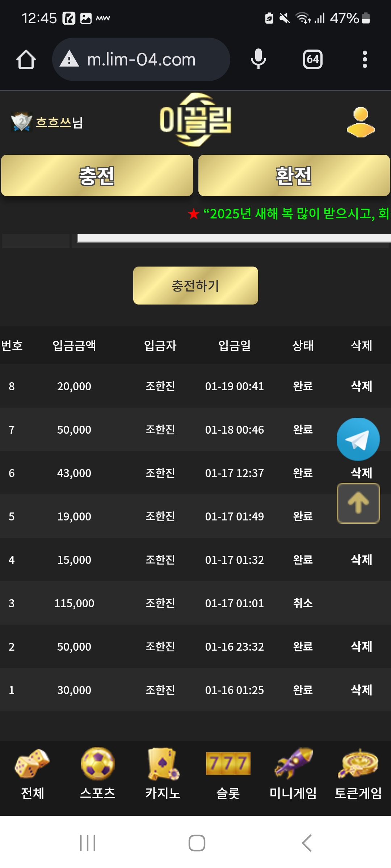
Task: Tap the microphone voice search icon
Action: point(258,59)
